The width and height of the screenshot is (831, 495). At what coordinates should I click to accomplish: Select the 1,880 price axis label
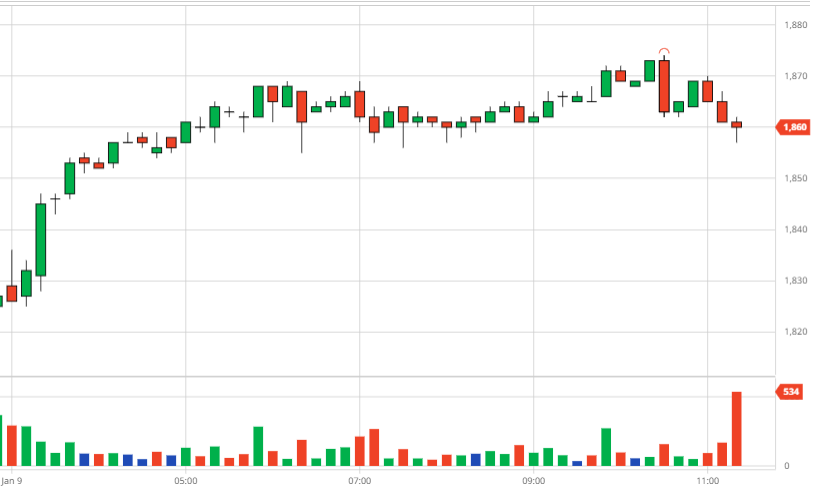[796, 25]
